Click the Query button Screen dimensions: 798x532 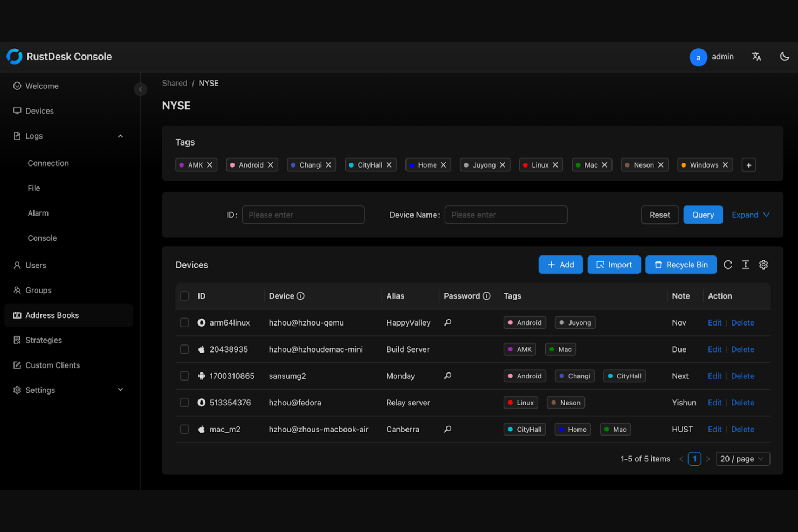(x=703, y=215)
